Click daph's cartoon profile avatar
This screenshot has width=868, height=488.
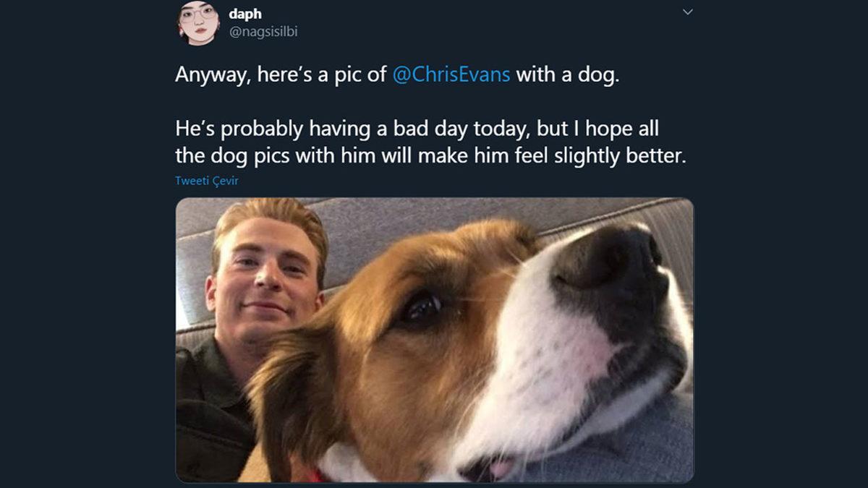198,23
